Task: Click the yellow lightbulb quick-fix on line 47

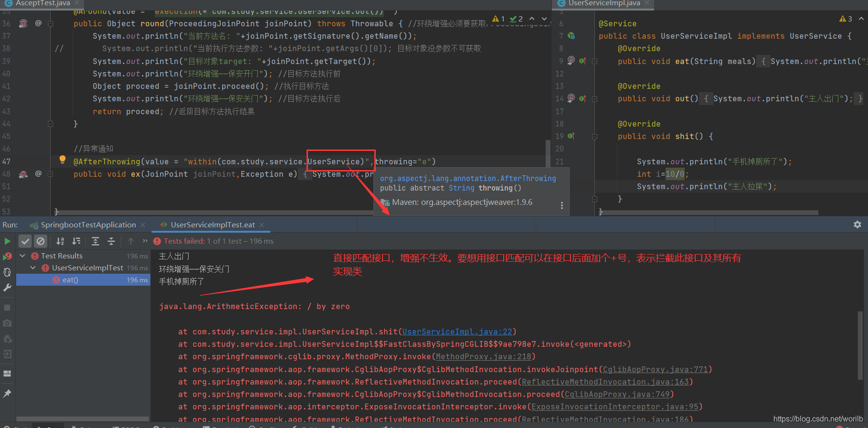Action: coord(62,160)
